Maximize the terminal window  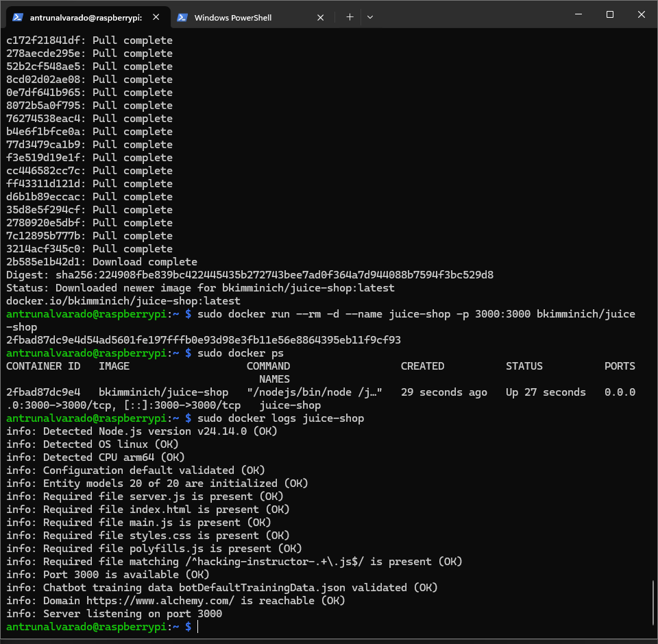[610, 14]
